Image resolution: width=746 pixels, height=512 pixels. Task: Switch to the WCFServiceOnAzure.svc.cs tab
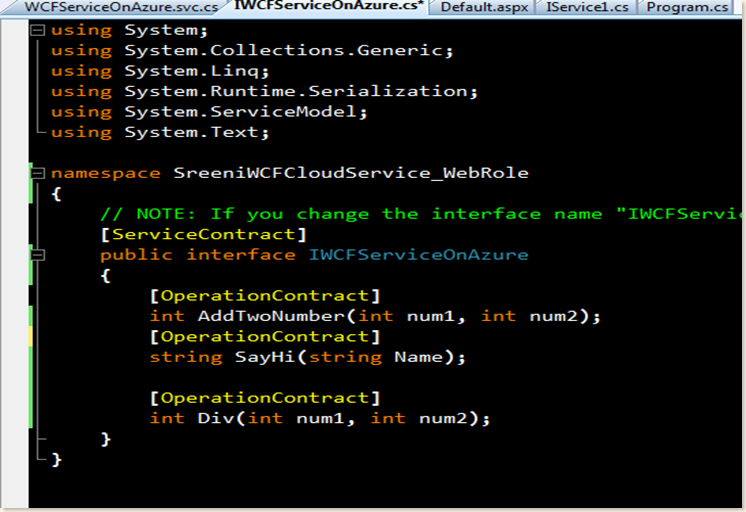pyautogui.click(x=120, y=7)
